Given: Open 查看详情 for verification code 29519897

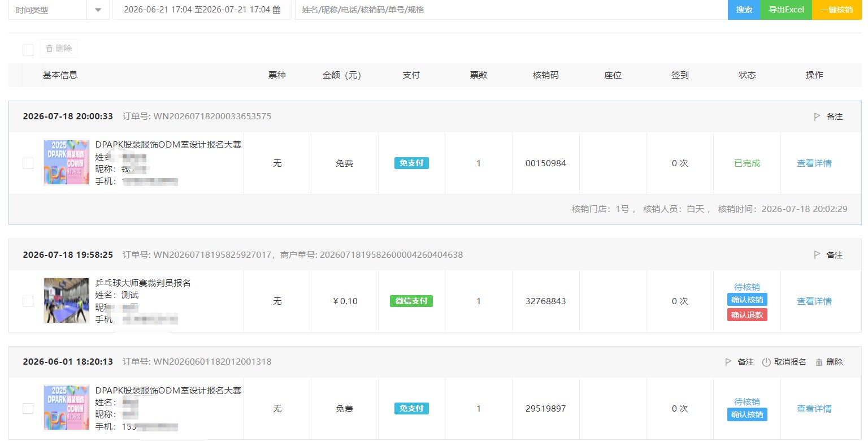Looking at the screenshot, I should coord(814,409).
